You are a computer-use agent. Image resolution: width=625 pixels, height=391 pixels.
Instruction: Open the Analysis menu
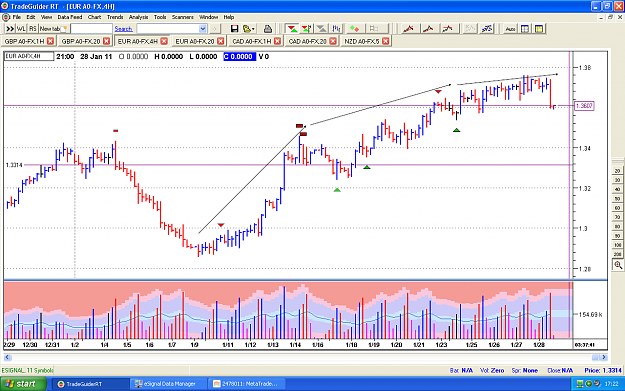[138, 17]
